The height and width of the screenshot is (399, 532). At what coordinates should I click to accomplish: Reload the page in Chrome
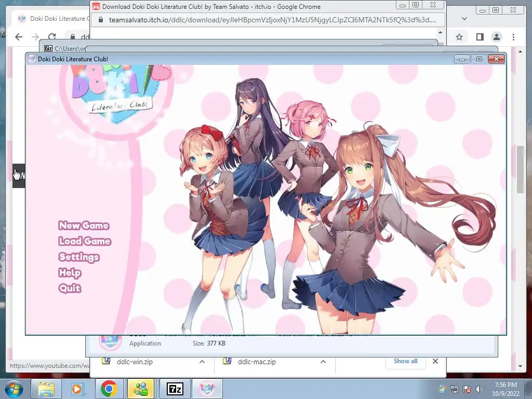click(x=51, y=37)
